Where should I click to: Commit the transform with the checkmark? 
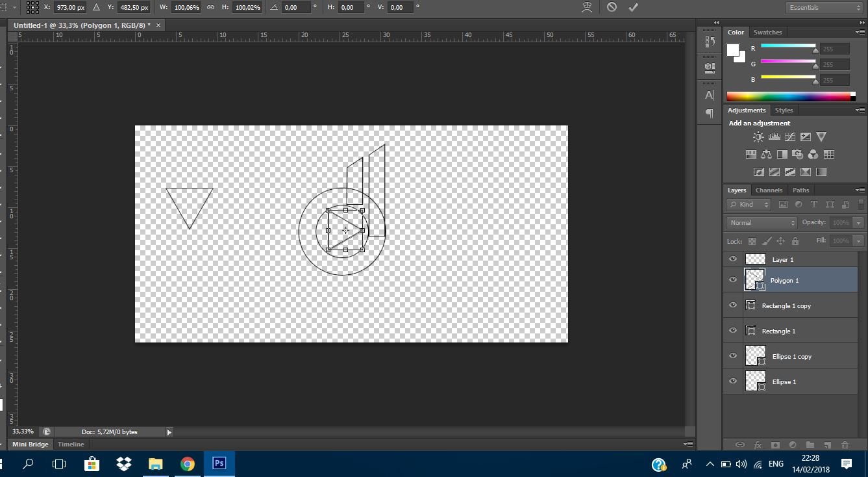[634, 7]
